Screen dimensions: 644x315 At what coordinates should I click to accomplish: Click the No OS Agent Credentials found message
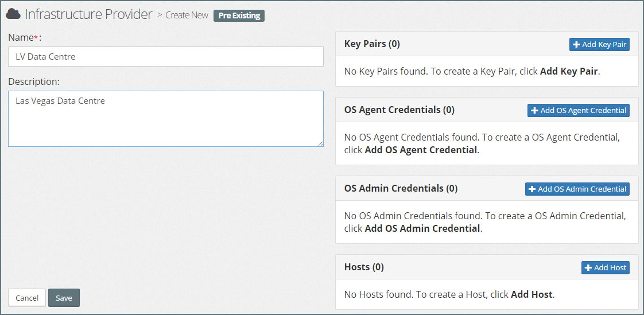coord(482,143)
